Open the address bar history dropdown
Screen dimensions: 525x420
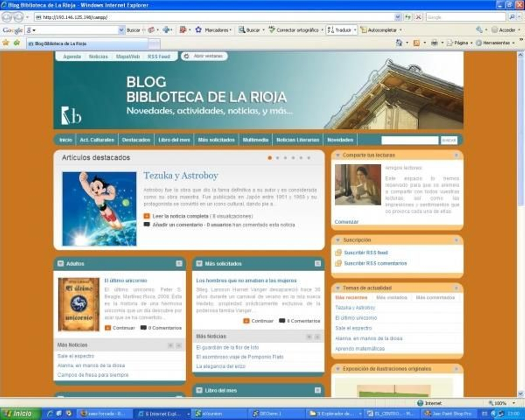coord(398,16)
